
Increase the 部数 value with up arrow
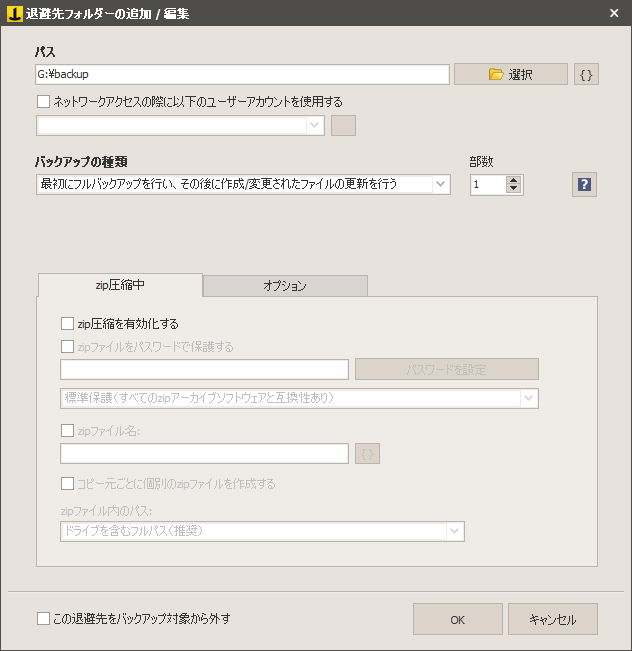point(514,181)
